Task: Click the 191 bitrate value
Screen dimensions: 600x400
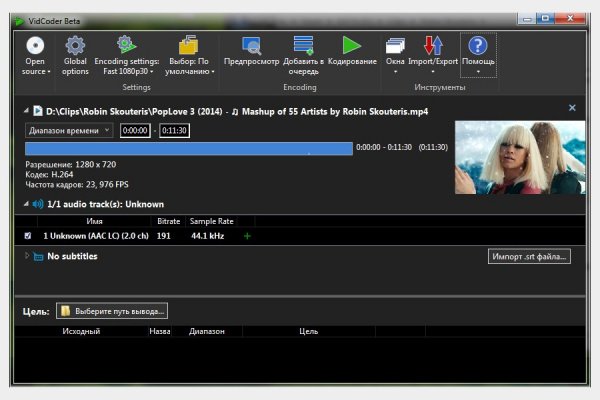Action: pos(163,236)
